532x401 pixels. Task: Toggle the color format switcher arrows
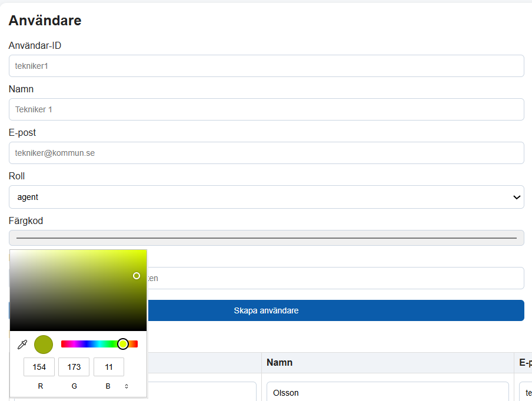point(126,386)
